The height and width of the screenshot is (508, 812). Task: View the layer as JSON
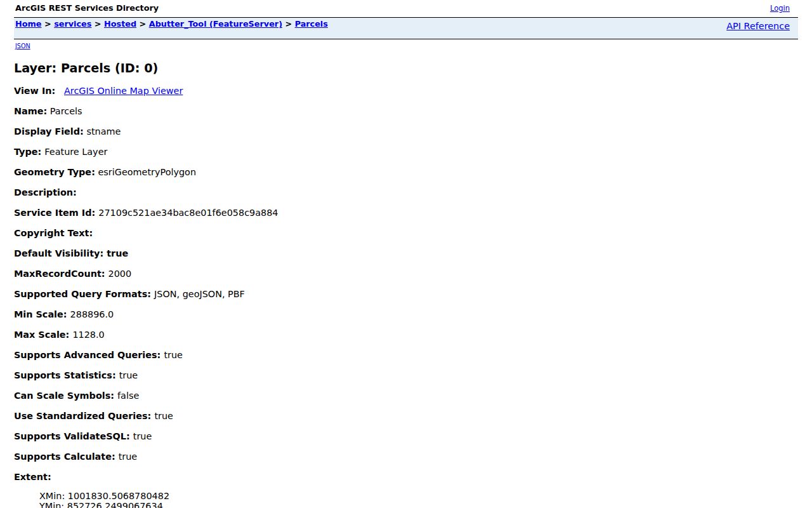click(x=22, y=46)
